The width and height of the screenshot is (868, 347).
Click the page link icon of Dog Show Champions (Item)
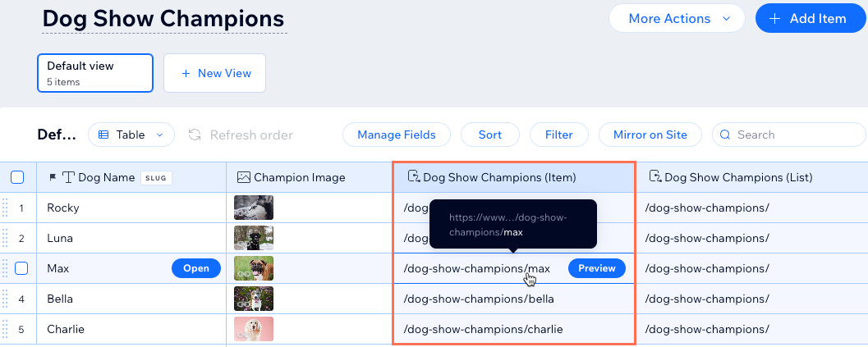[414, 176]
